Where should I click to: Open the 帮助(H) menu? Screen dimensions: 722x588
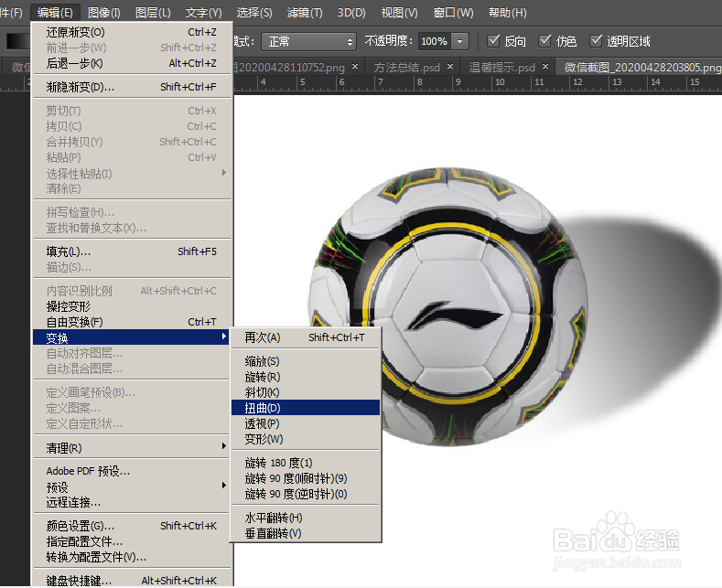[x=508, y=13]
